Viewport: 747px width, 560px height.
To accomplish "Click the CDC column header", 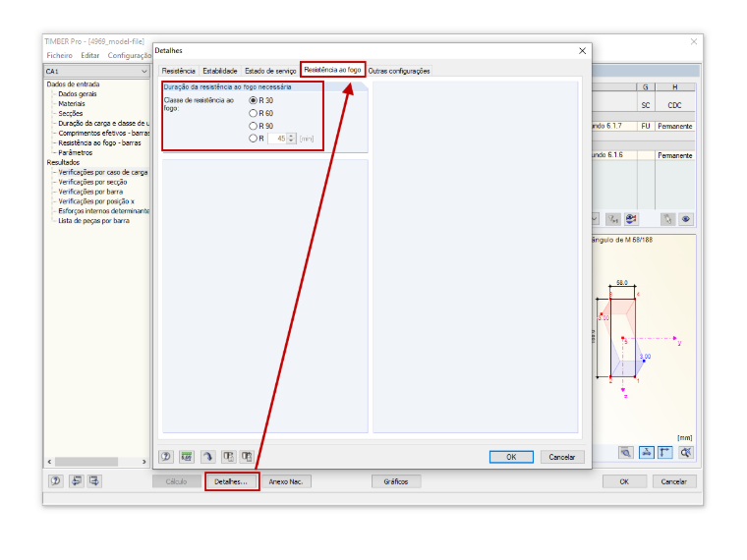I will click(674, 105).
